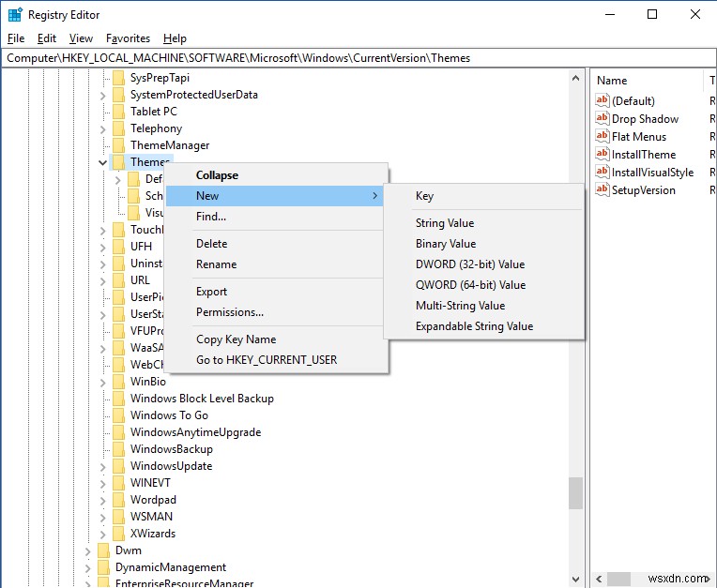Click the WindowsBackup folder icon
Screen dimensions: 717x588
(x=118, y=449)
